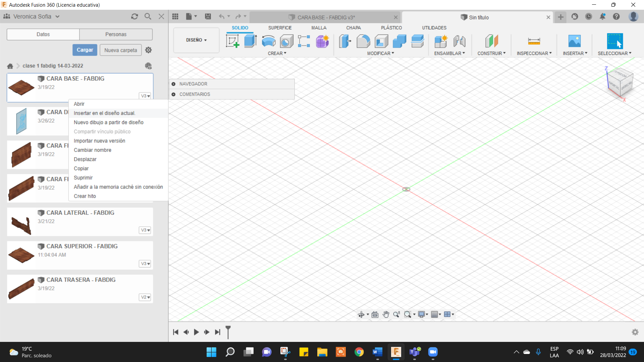Open the Pan hand tool

click(x=386, y=314)
